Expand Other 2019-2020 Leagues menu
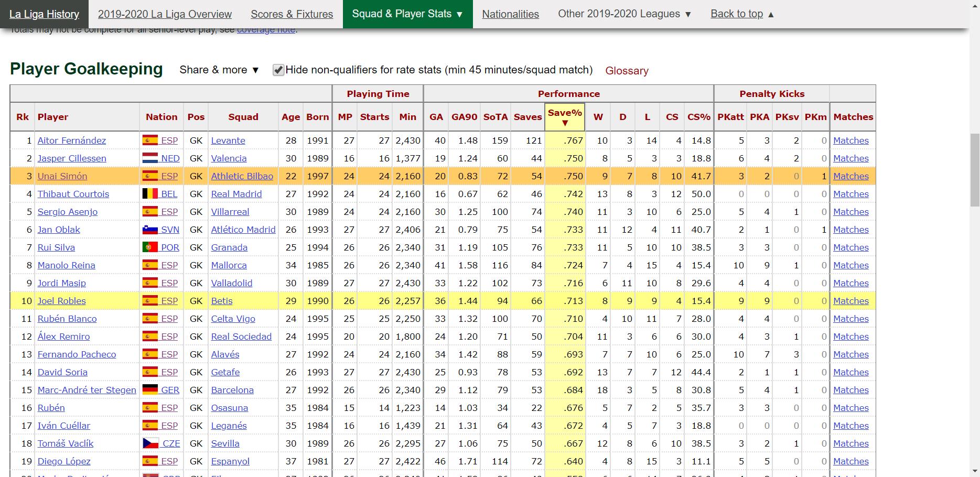 [x=624, y=14]
